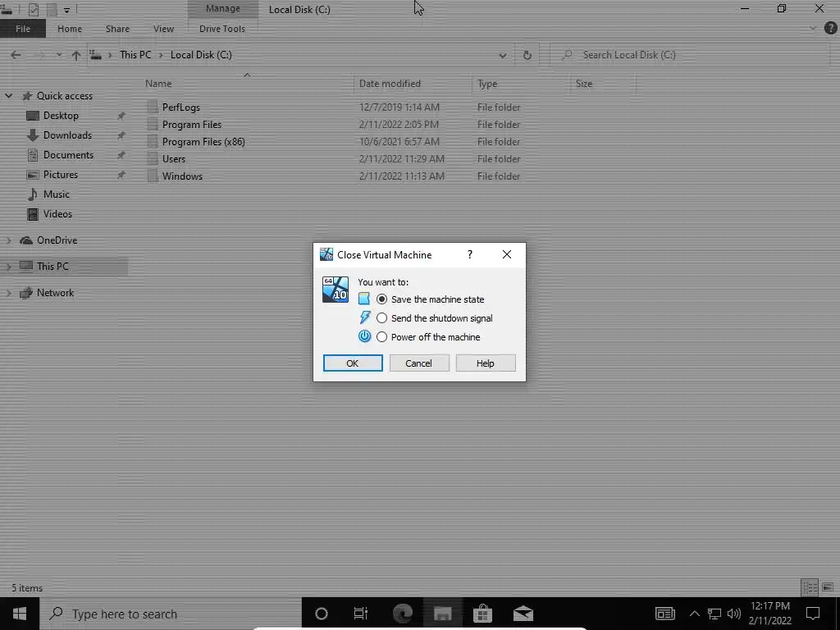
Task: Open Task View on the taskbar
Action: pyautogui.click(x=361, y=614)
